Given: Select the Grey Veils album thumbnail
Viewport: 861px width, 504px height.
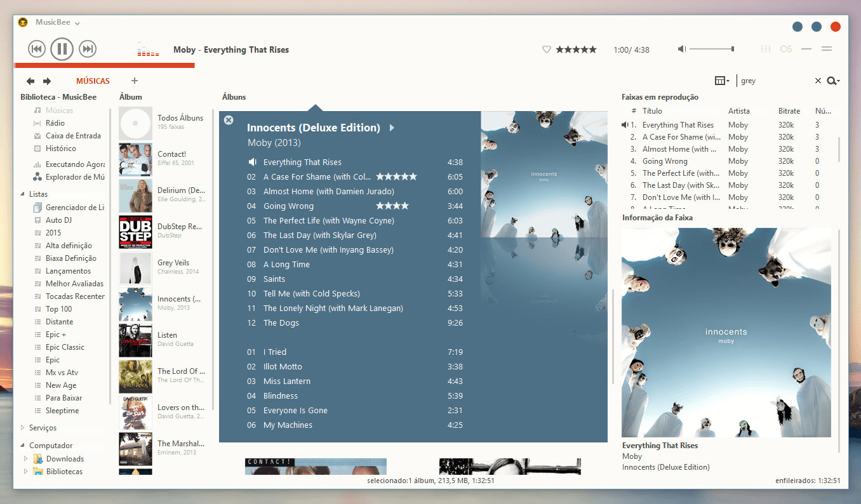Looking at the screenshot, I should point(135,268).
